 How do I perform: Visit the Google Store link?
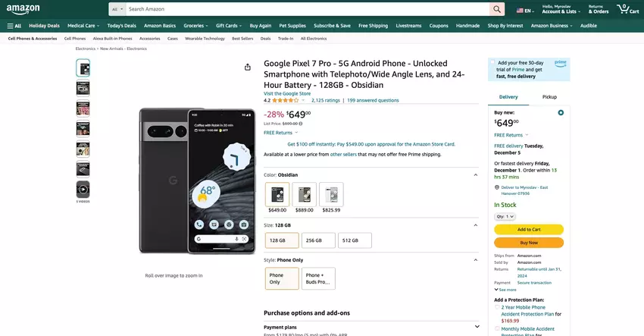287,93
